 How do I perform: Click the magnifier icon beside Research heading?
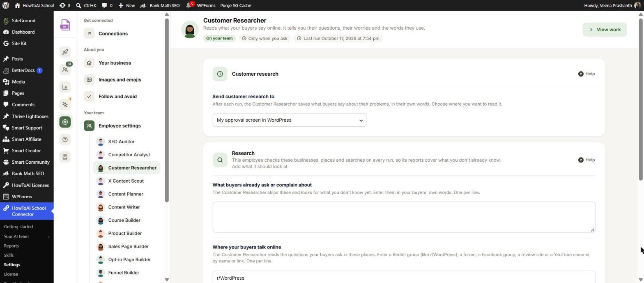pyautogui.click(x=220, y=160)
